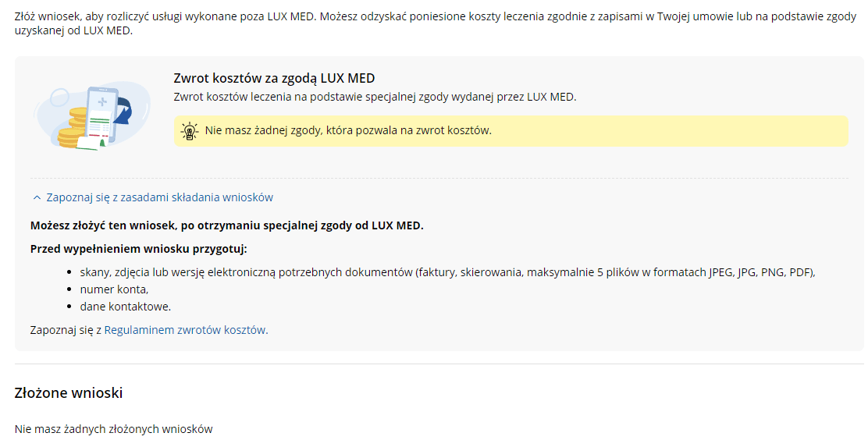868x440 pixels.
Task: Click 'Zapoznaj się z zasadami składania wniosków' text
Action: coord(159,197)
